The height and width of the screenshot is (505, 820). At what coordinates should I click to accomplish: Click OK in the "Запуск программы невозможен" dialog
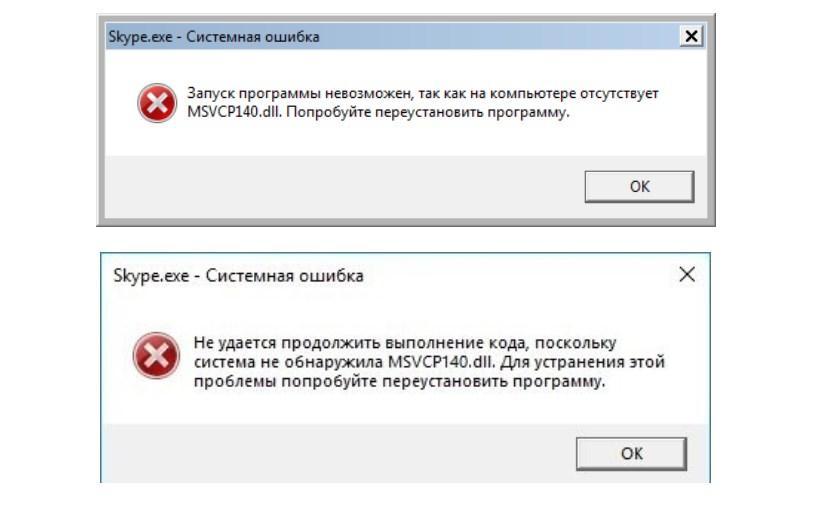click(639, 187)
